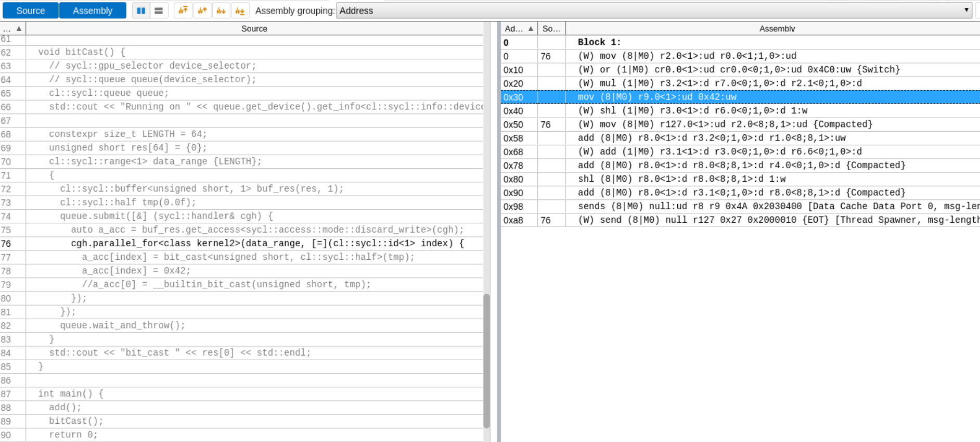Select source line 79 __builtin_bit_cast comment
The height and width of the screenshot is (442, 980).
click(x=241, y=284)
